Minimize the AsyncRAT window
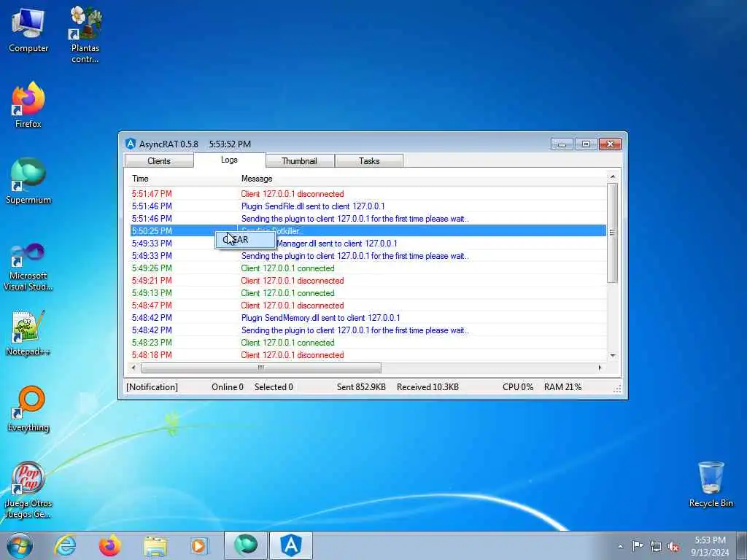This screenshot has height=560, width=747. (562, 144)
